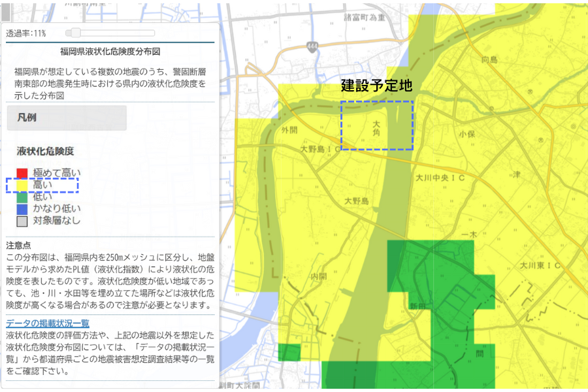The width and height of the screenshot is (588, 392).
Task: Click the 建設予定地 annotation text
Action: (x=377, y=86)
